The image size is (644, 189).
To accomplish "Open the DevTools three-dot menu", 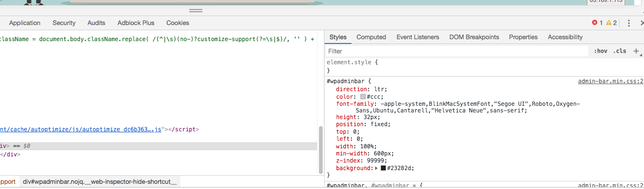I will [629, 23].
